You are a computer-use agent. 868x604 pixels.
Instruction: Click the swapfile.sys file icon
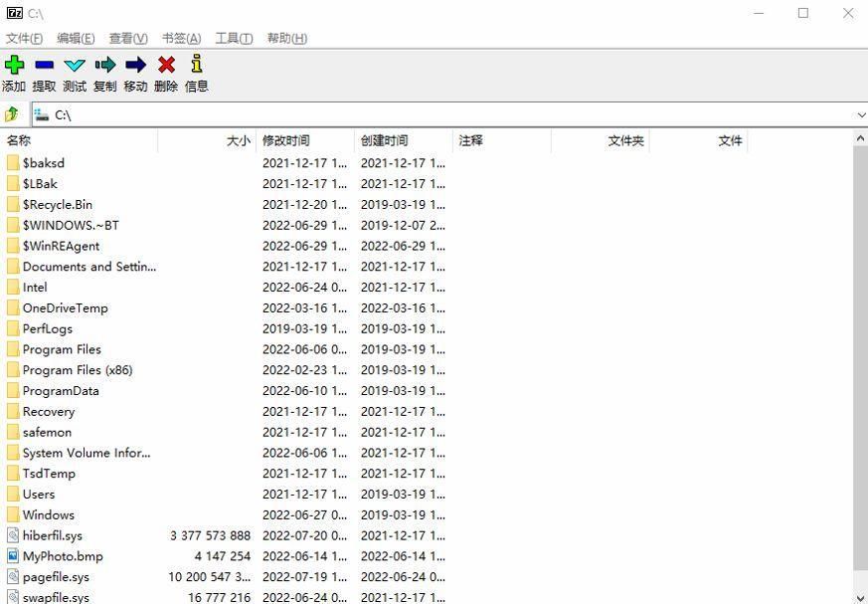[13, 597]
